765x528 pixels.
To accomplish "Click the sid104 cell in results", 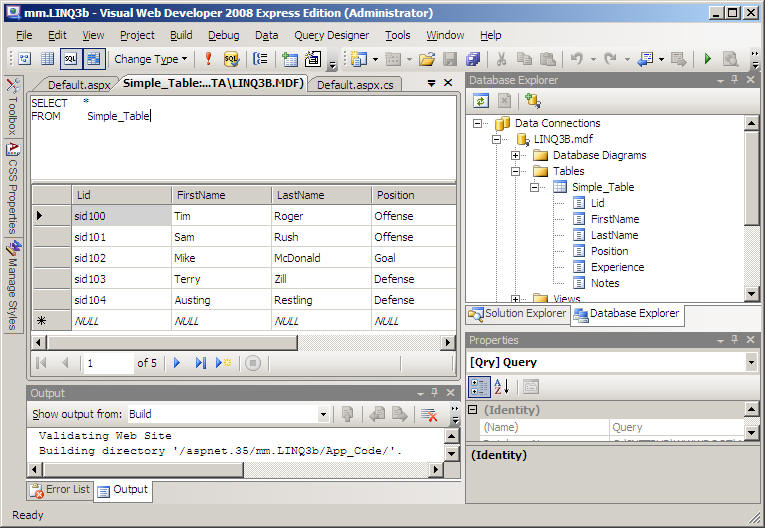I will [x=121, y=300].
